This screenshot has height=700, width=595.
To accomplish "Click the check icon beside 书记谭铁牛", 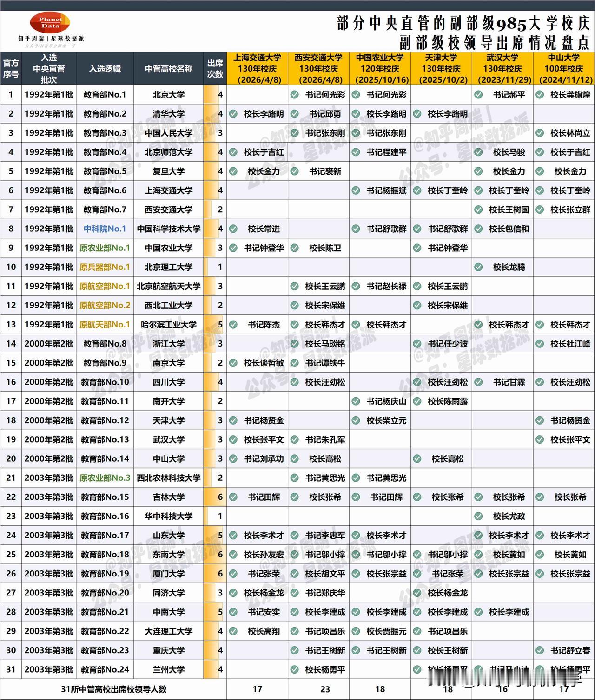I will pos(294,363).
